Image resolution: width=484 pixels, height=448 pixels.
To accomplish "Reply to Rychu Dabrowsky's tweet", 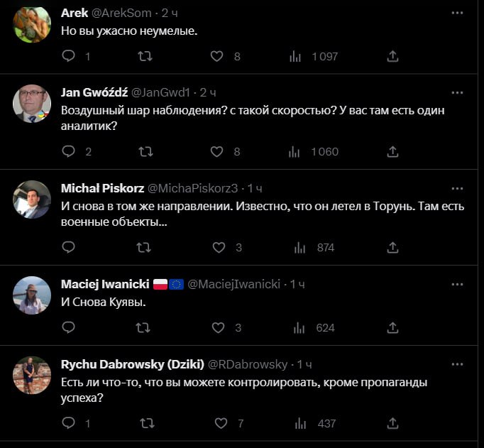I will pyautogui.click(x=69, y=423).
